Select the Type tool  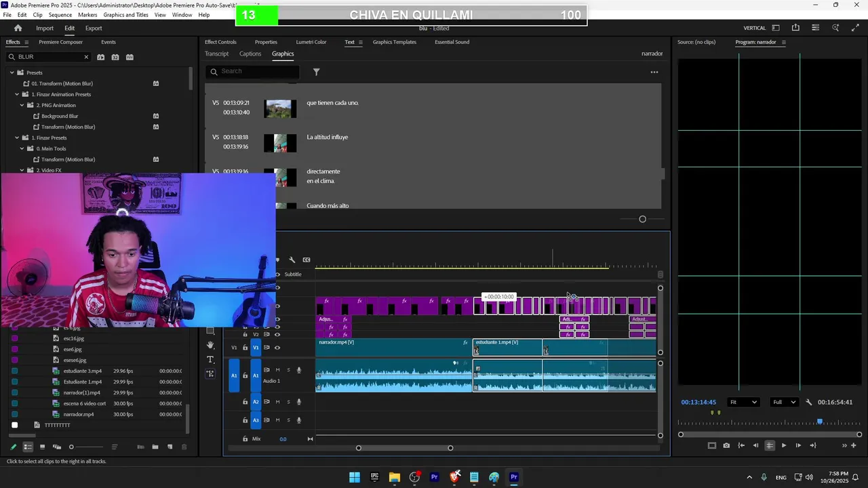pos(210,359)
